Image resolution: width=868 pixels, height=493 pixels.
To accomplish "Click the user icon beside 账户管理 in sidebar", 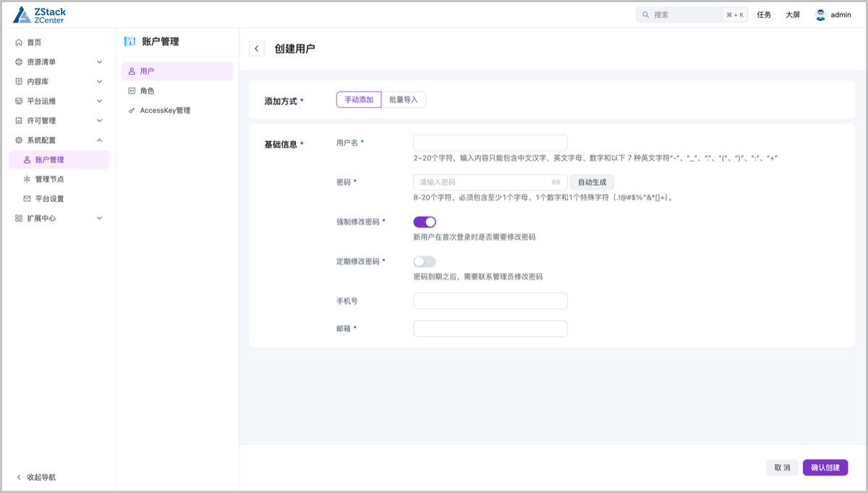I will 27,160.
